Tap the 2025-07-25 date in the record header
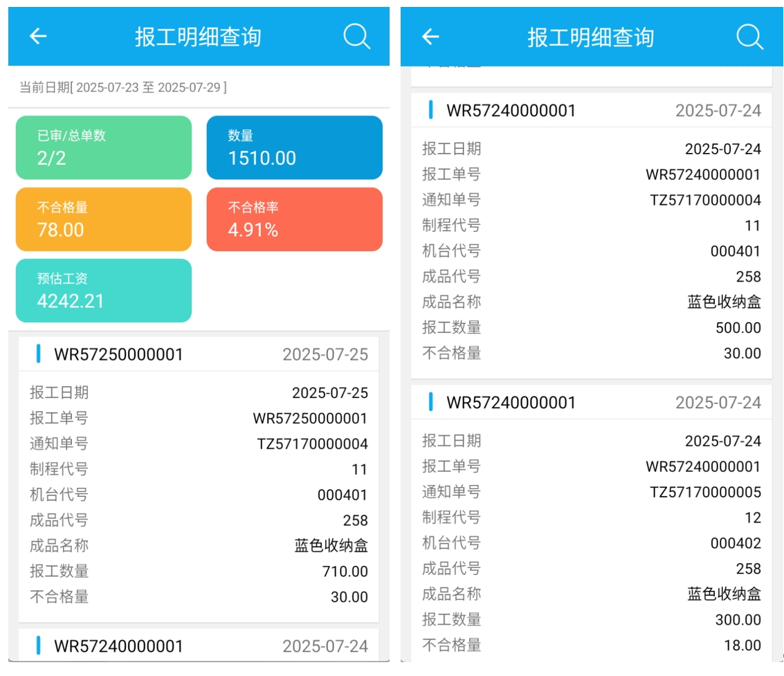This screenshot has width=784, height=676. click(x=325, y=355)
